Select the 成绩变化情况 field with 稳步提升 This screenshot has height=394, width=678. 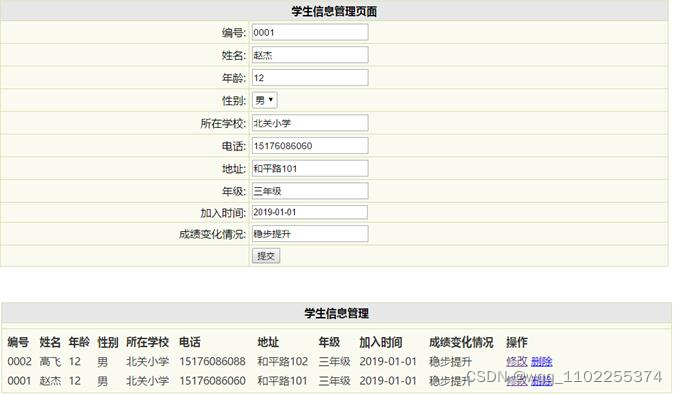310,234
